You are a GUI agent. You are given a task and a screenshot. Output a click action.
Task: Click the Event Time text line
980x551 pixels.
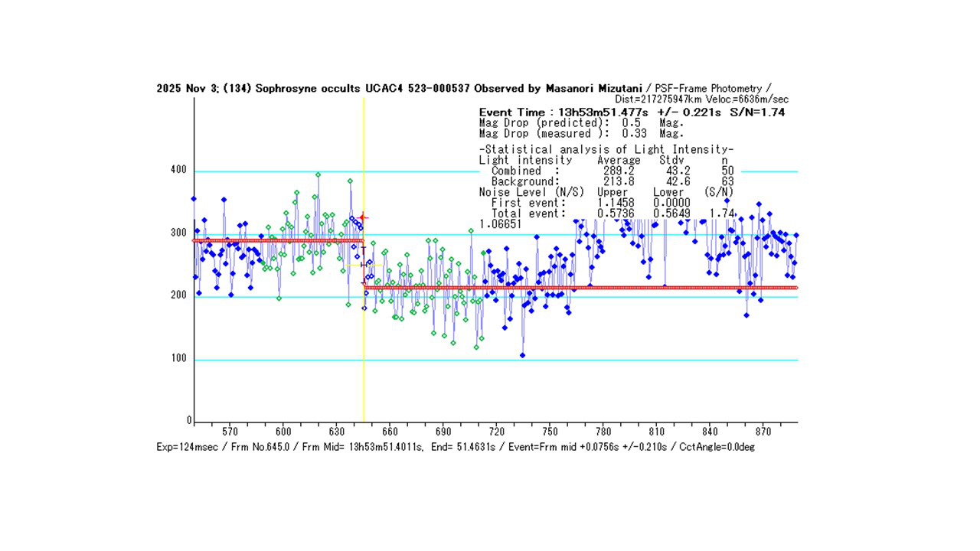[x=631, y=112]
